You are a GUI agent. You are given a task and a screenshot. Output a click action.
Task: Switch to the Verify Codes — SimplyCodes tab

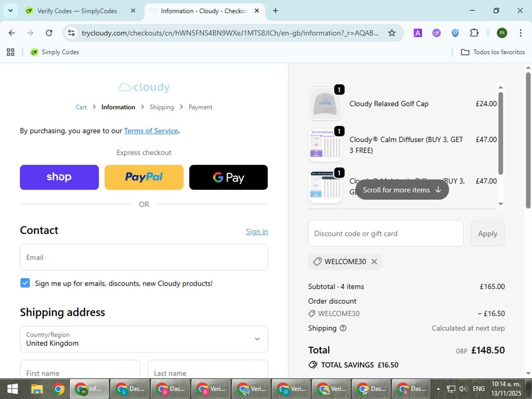pos(77,11)
